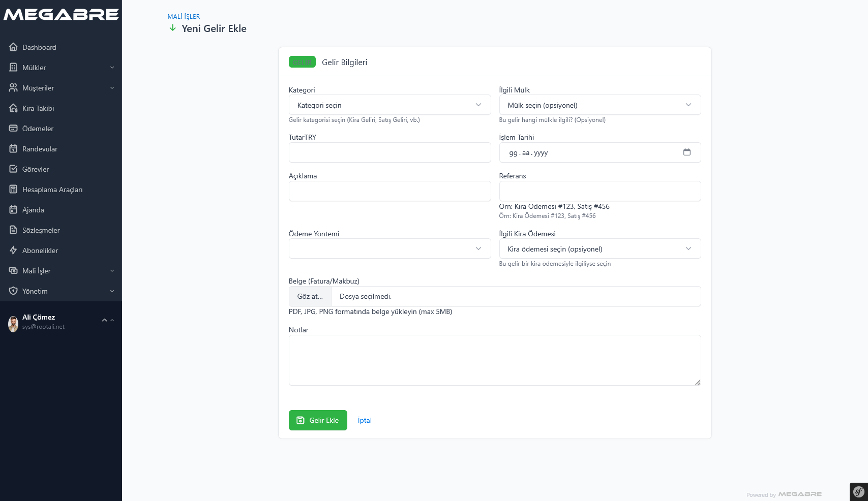Click the Kira Takibi house icon
Image resolution: width=868 pixels, height=501 pixels.
click(13, 108)
